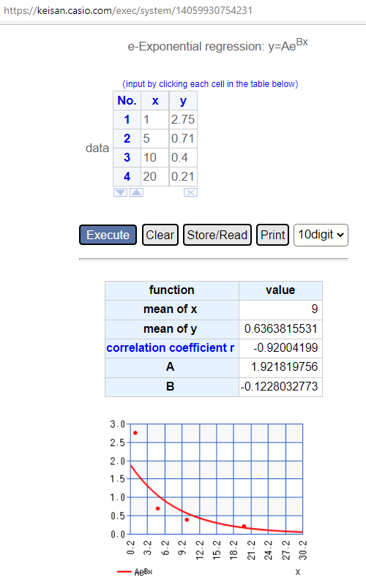Open the 10digit precision dropdown
The width and height of the screenshot is (366, 588).
click(x=321, y=235)
